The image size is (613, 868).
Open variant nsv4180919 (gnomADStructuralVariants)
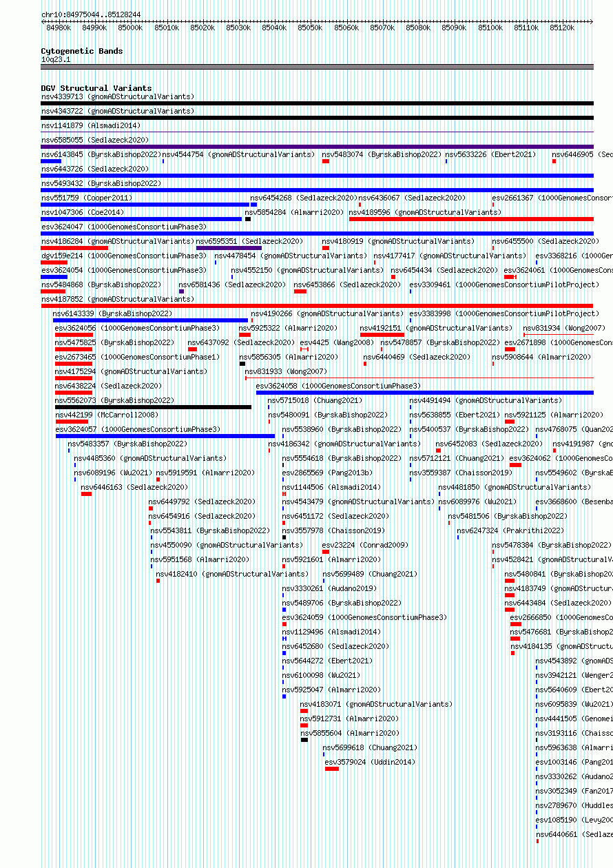click(398, 241)
